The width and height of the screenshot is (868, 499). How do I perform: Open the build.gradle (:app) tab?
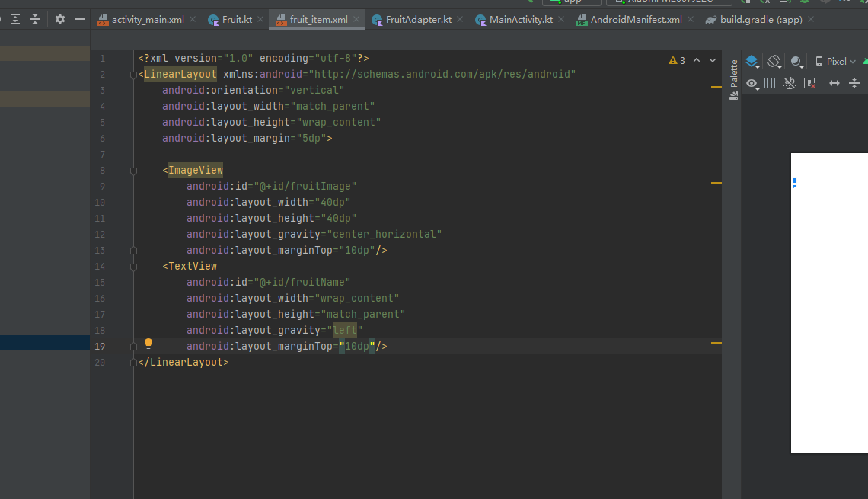[761, 20]
